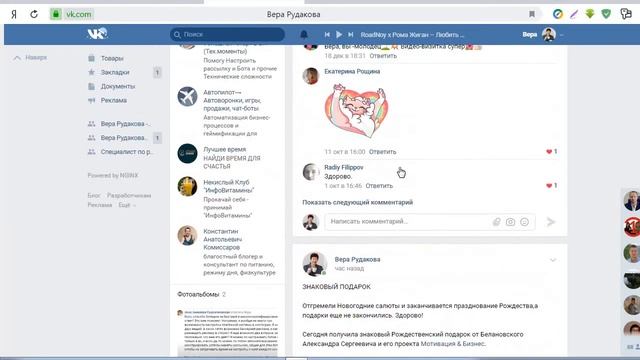Open the translate extension icon
This screenshot has height=360, width=640.
coord(626,14)
